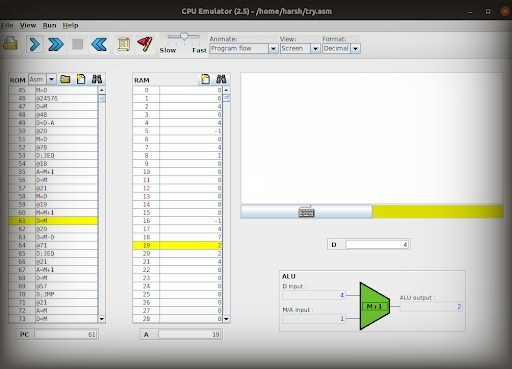Image resolution: width=512 pixels, height=369 pixels.
Task: Clear ROM with the new page icon
Action: (81, 79)
